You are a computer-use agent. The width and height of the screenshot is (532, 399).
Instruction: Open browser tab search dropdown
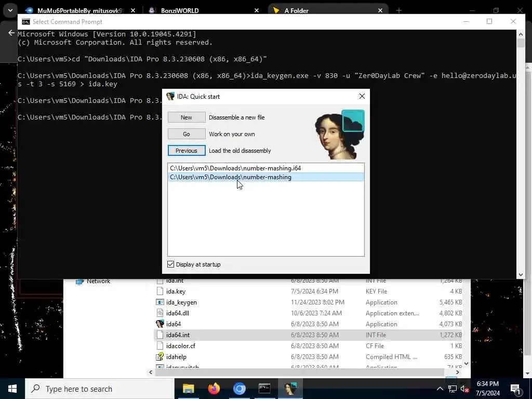10,10
